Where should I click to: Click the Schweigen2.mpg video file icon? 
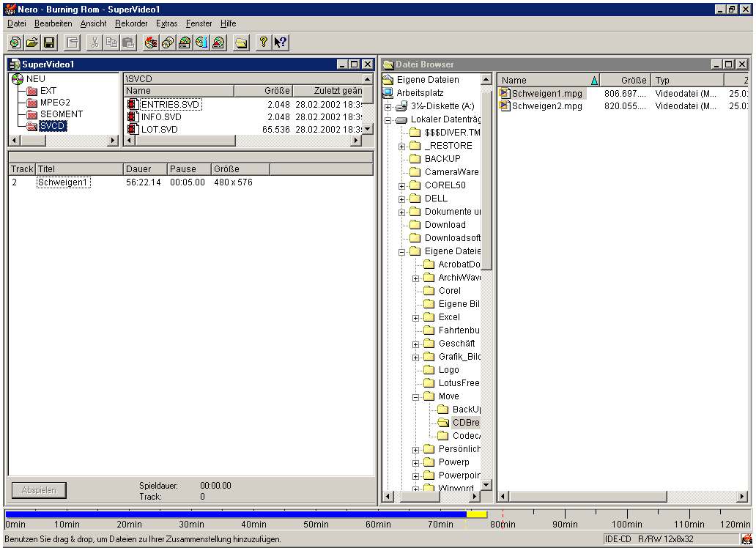[505, 106]
